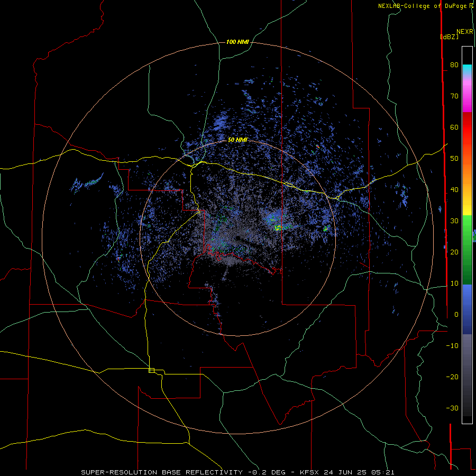Select the "80" tick on the dBZ scale
The width and height of the screenshot is (476, 476).
(454, 65)
